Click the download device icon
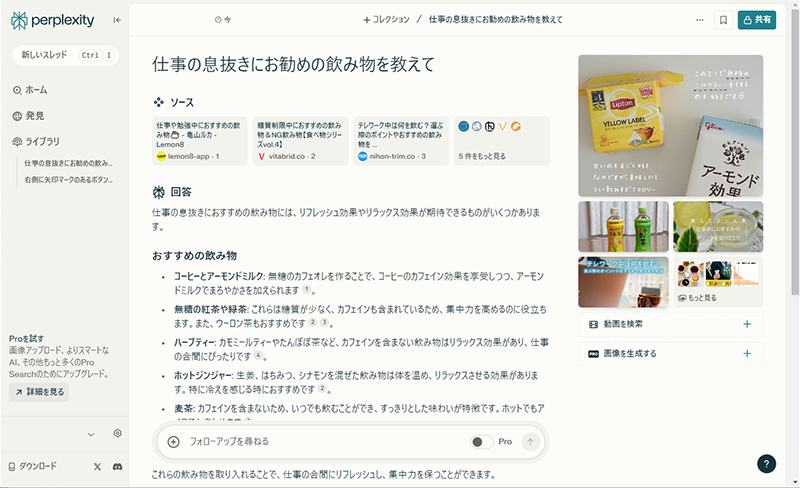The height and width of the screenshot is (488, 800). [x=12, y=467]
